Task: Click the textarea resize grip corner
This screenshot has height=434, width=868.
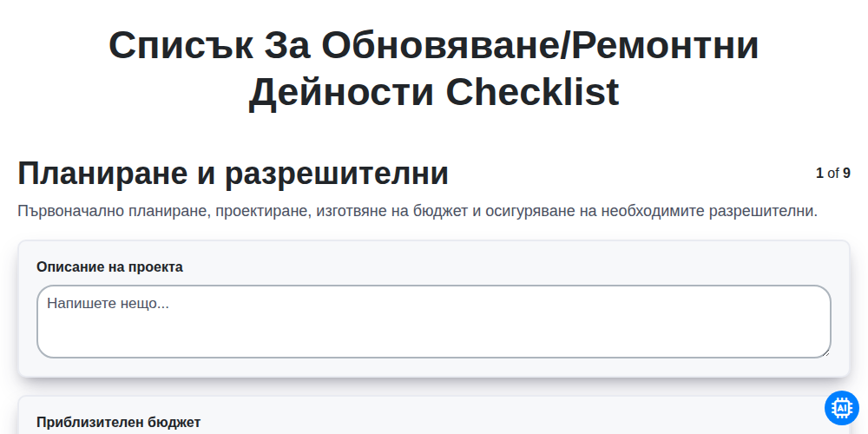Action: point(826,353)
